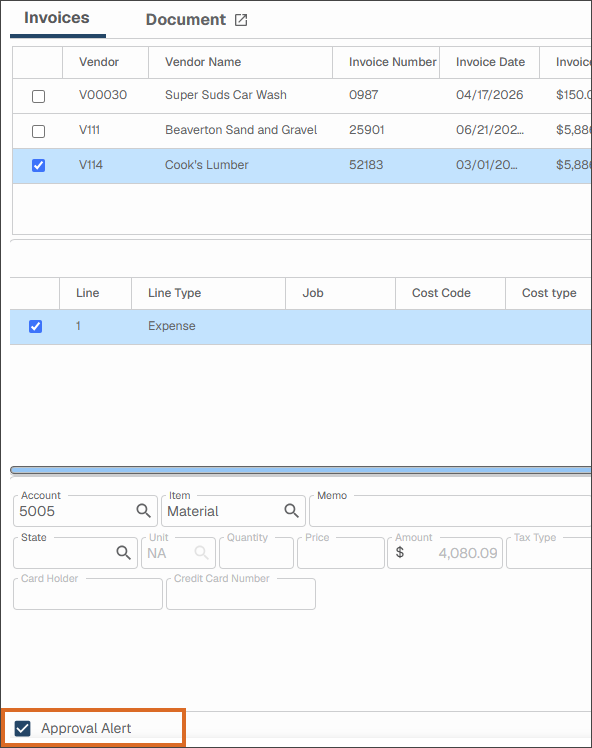
Task: Click the Account field search icon
Action: [x=143, y=511]
